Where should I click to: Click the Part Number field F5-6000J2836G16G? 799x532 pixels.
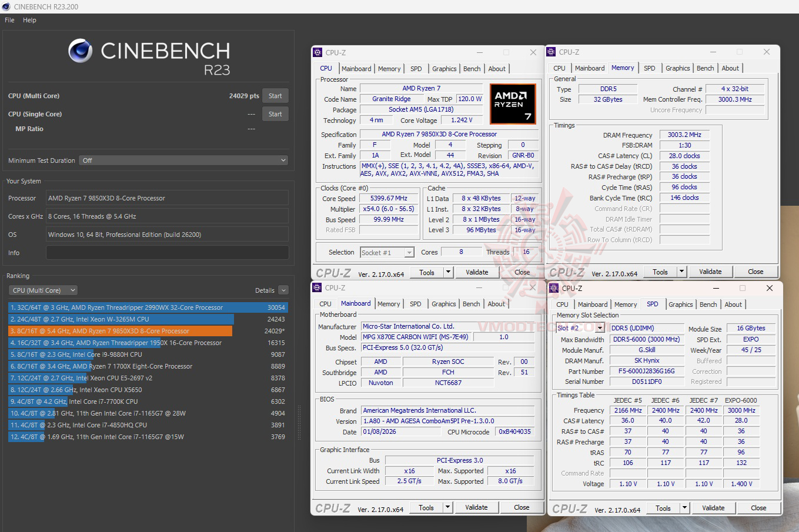[647, 372]
